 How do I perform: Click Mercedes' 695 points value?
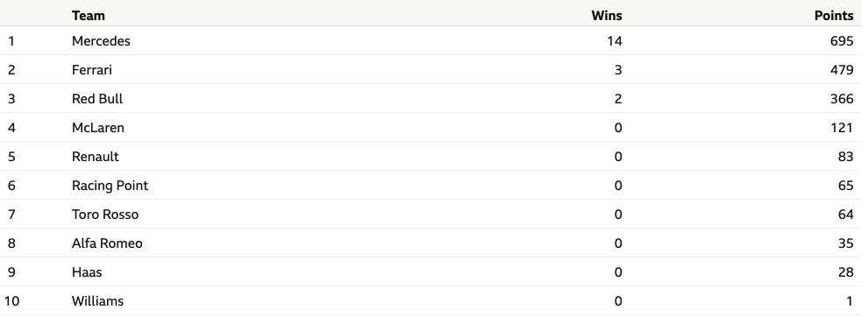[x=842, y=41]
